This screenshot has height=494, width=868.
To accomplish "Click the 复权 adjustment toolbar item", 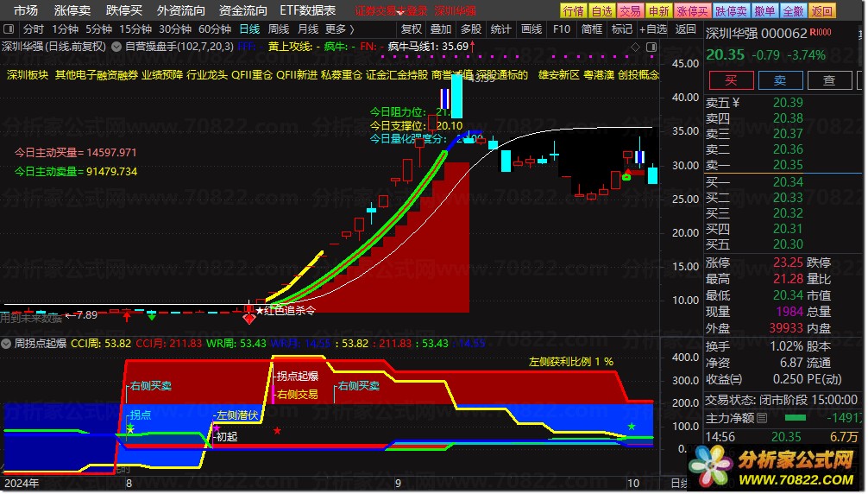I will [x=412, y=28].
